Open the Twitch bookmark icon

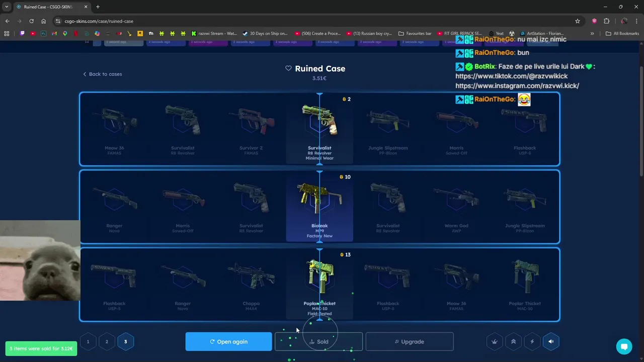pos(22,34)
